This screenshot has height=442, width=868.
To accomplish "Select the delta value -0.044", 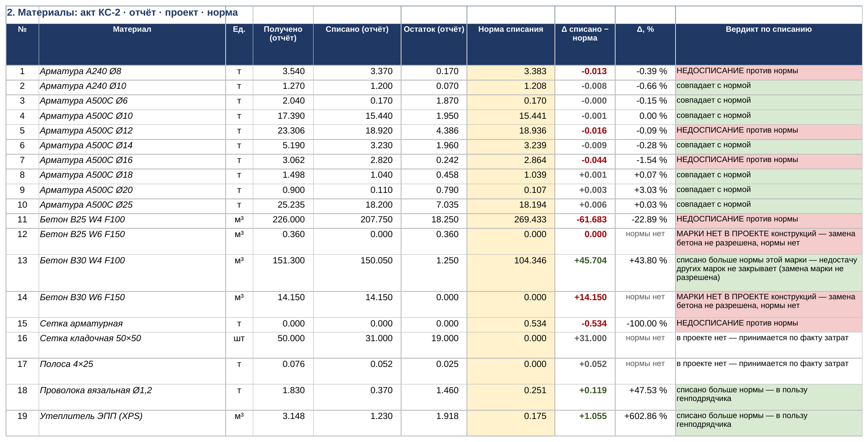I will (x=585, y=162).
